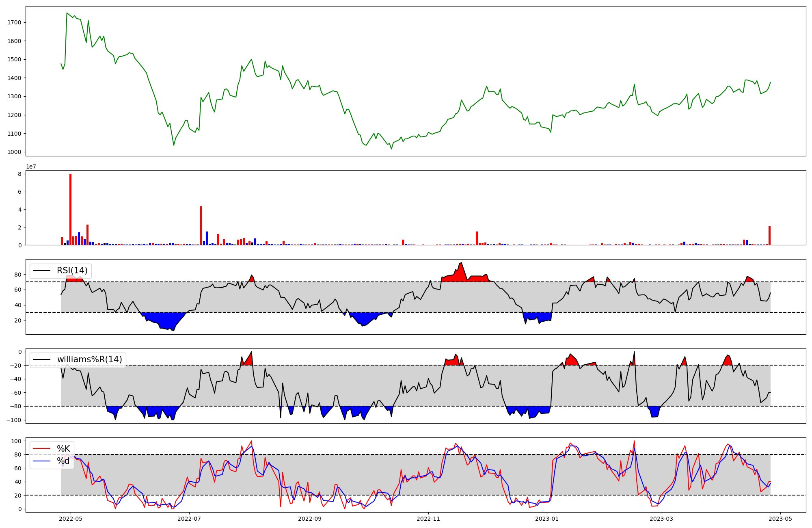Click the last red volume bar at right
The height and width of the screenshot is (528, 812).
769,236
